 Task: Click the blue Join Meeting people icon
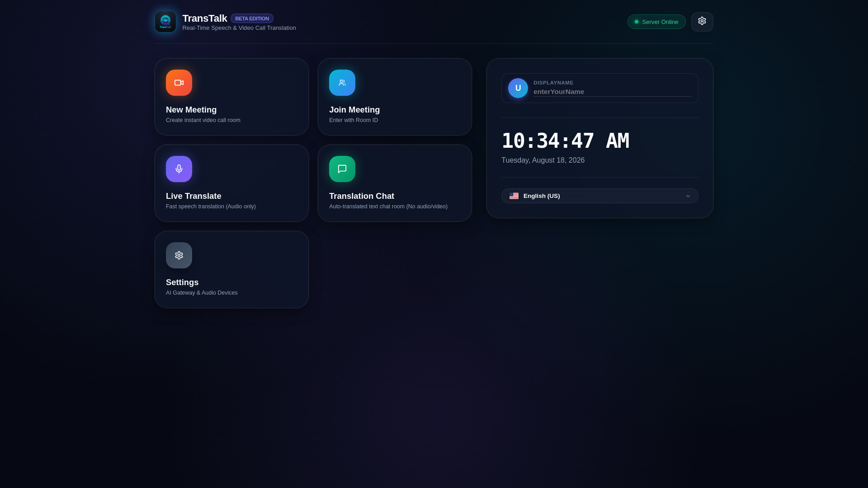coord(342,83)
